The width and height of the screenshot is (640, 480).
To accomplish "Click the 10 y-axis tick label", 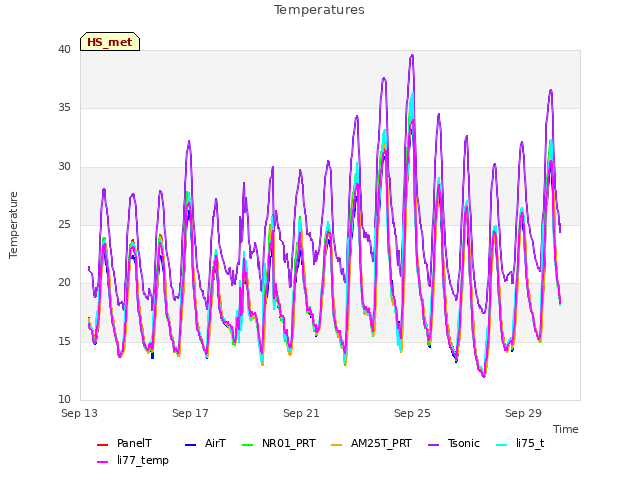I will 64,400.
